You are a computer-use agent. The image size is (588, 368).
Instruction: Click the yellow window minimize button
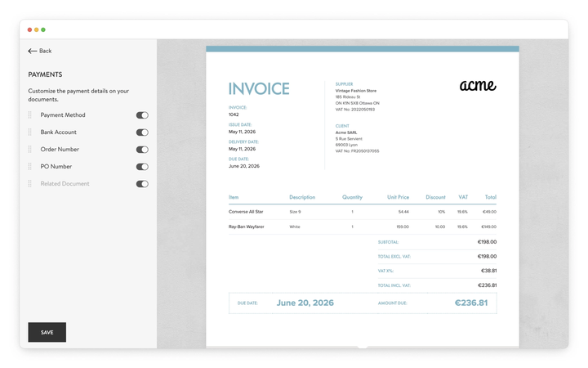37,29
